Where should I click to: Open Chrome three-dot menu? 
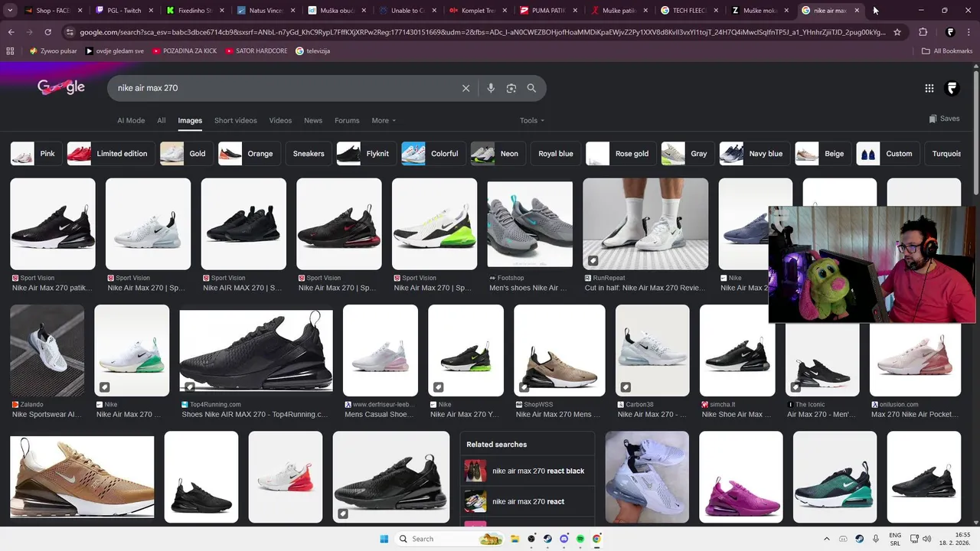click(x=969, y=32)
